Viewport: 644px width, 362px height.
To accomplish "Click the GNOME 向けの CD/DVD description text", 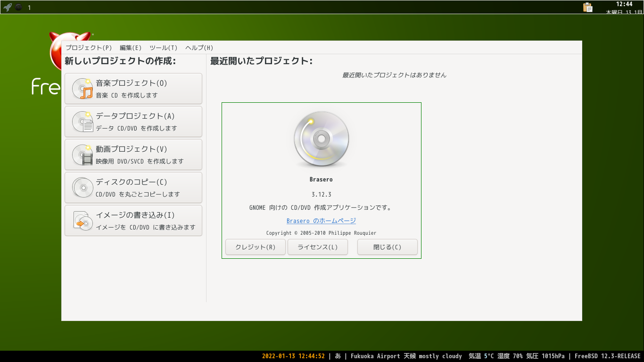I will pyautogui.click(x=321, y=207).
